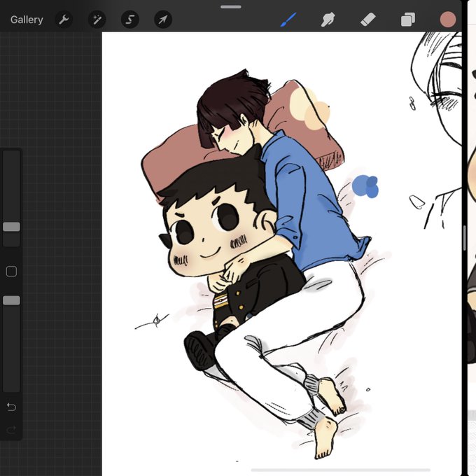The height and width of the screenshot is (476, 476).
Task: Tap the multitasking handle at top
Action: click(231, 7)
